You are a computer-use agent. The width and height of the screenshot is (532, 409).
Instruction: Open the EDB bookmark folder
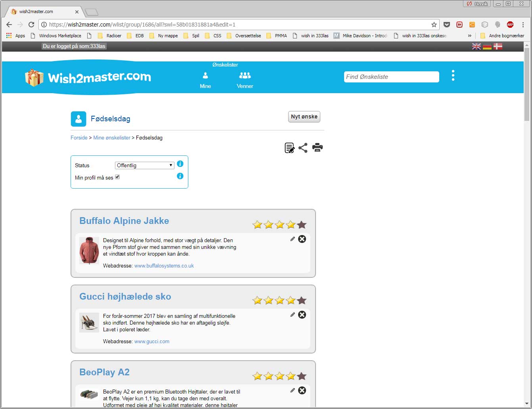(x=135, y=36)
